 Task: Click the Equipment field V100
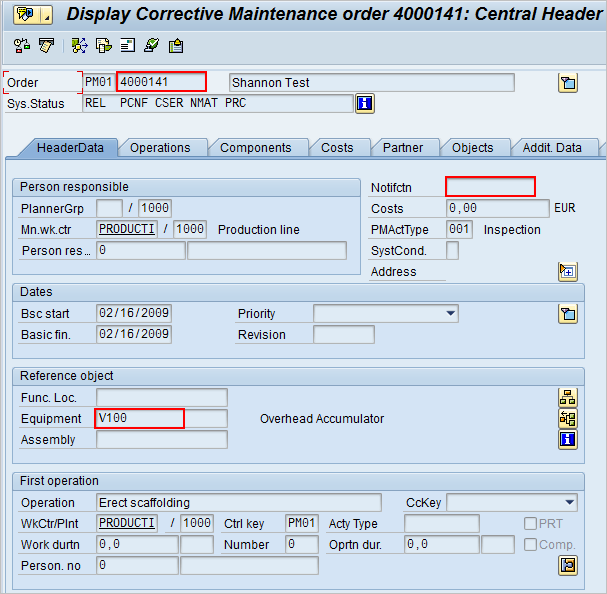coord(162,419)
